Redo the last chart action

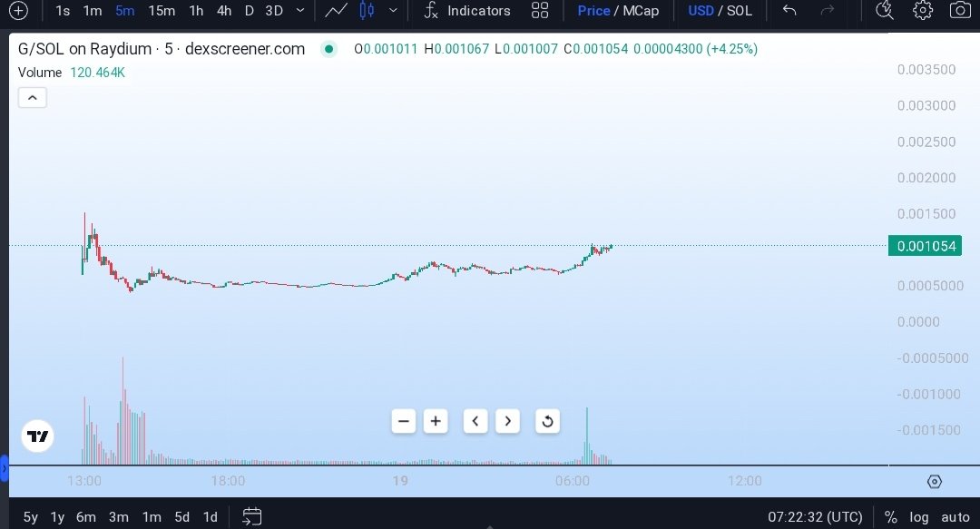coord(828,11)
